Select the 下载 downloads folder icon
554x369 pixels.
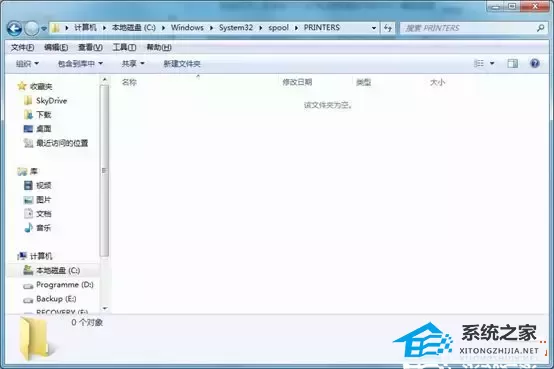tap(28, 115)
